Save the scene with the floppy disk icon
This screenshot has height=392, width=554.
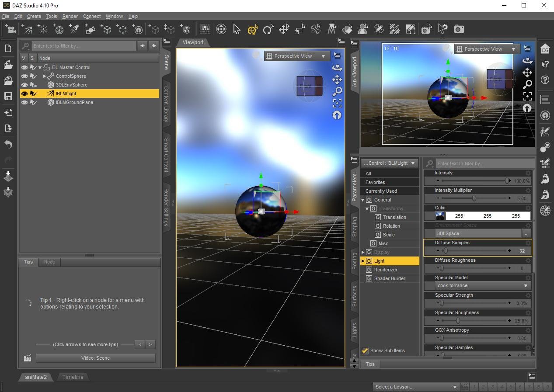8,96
